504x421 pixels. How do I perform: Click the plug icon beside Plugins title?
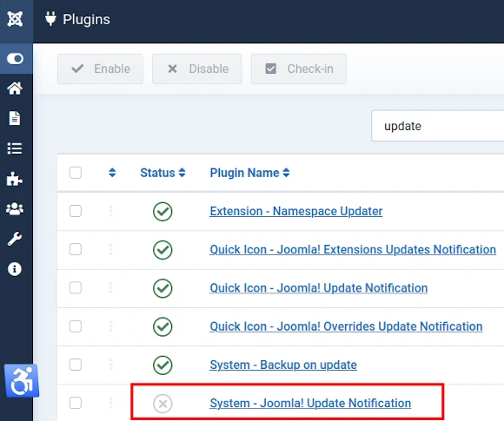50,19
